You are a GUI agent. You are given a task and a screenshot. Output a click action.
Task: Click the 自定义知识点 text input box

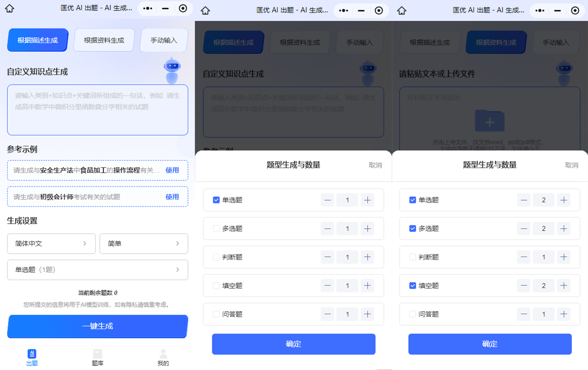pyautogui.click(x=98, y=110)
